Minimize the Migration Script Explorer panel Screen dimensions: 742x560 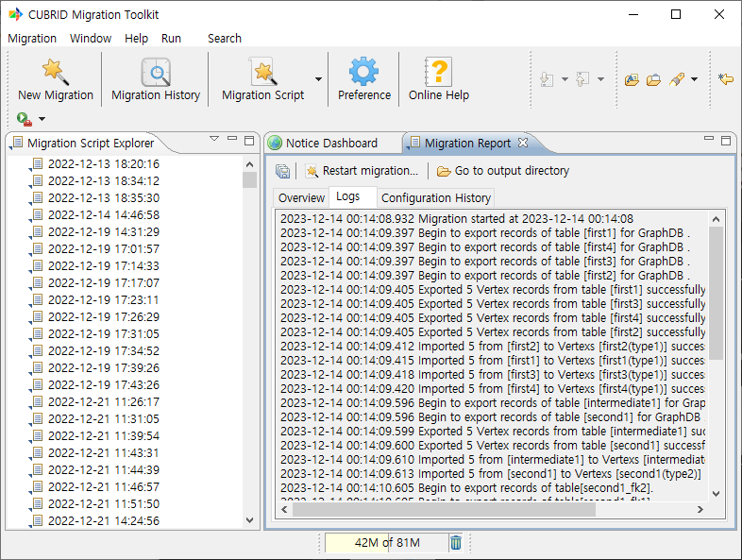pyautogui.click(x=232, y=139)
